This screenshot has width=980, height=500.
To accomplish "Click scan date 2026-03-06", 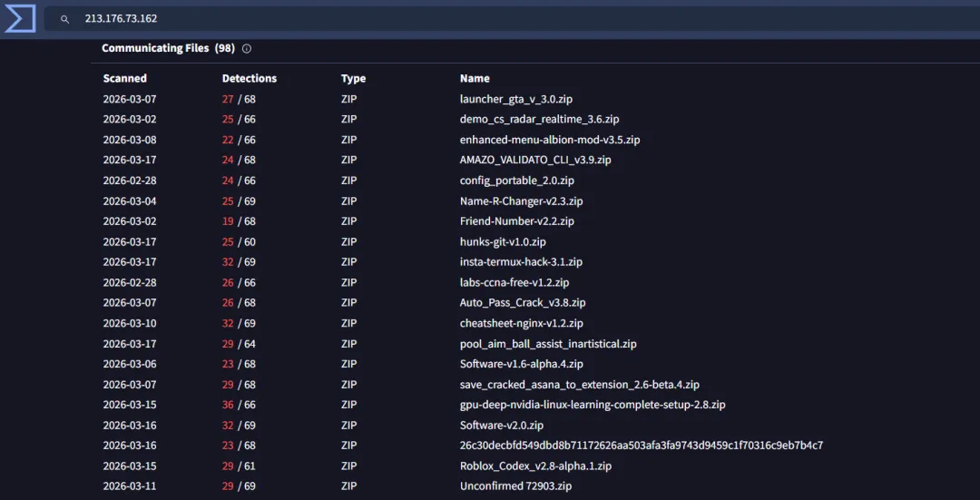I will point(130,364).
